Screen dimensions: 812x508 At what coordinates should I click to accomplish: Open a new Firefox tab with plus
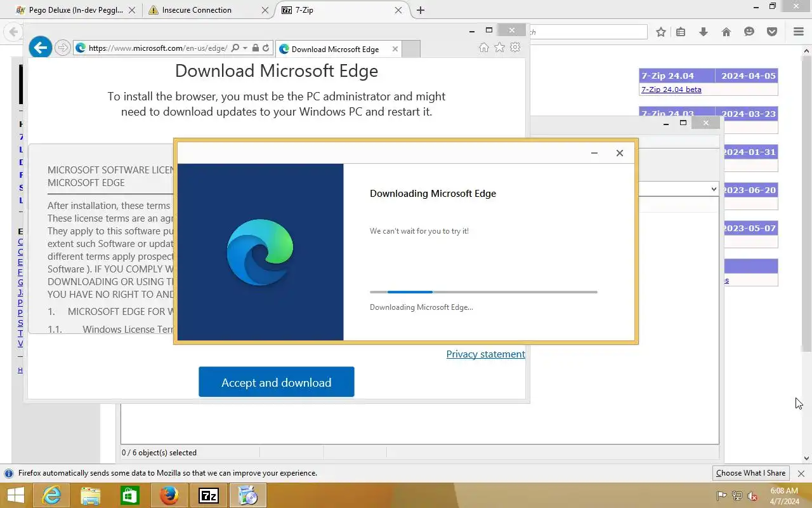[420, 10]
